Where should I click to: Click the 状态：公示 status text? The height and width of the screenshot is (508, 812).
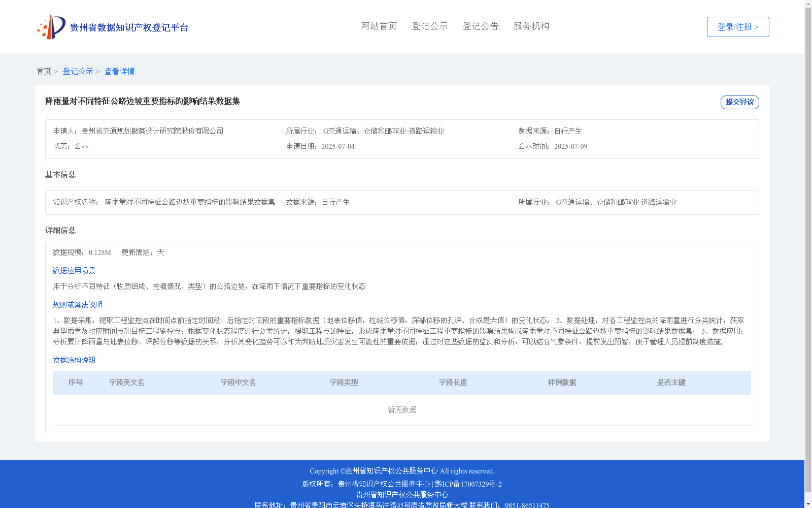pyautogui.click(x=71, y=146)
